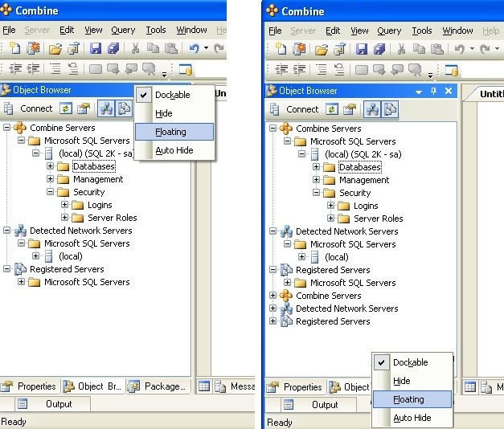Screen dimensions: 504x429
Task: Choose Auto Hide in the right window's menu
Action: [412, 418]
